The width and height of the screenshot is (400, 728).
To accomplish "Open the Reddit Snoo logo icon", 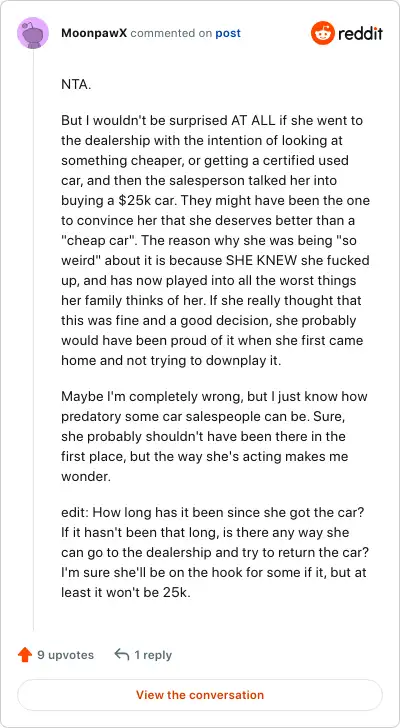I will 322,33.
